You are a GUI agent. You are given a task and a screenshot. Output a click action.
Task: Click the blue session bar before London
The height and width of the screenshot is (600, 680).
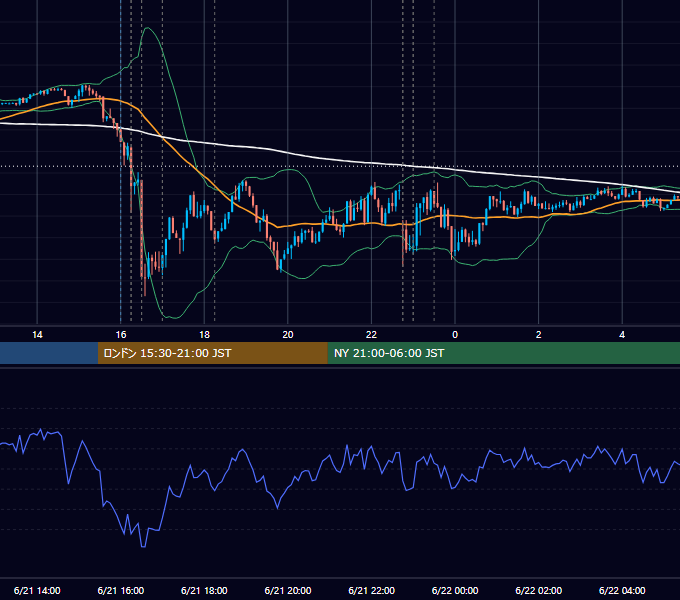tap(49, 353)
